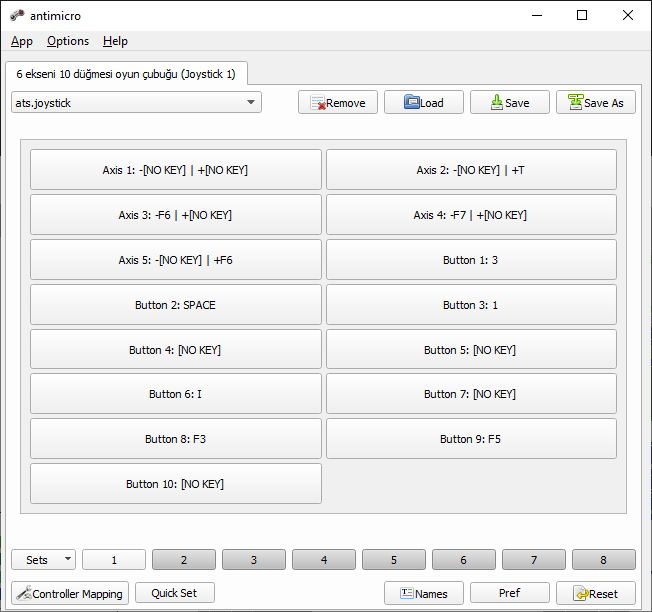The image size is (652, 612).
Task: Select the Joystick 1 tab
Action: coord(126,74)
